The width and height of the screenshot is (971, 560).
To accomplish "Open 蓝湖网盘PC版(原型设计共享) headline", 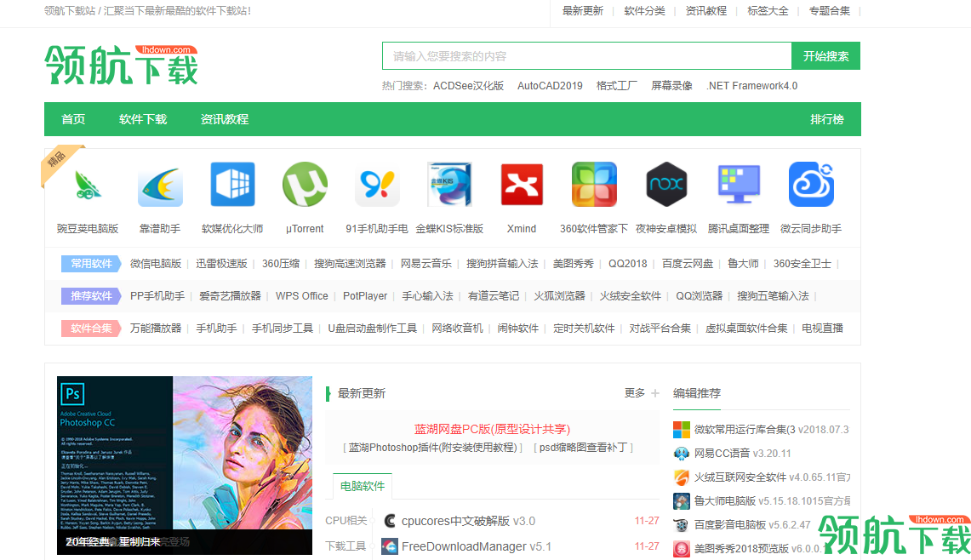I will [x=493, y=429].
